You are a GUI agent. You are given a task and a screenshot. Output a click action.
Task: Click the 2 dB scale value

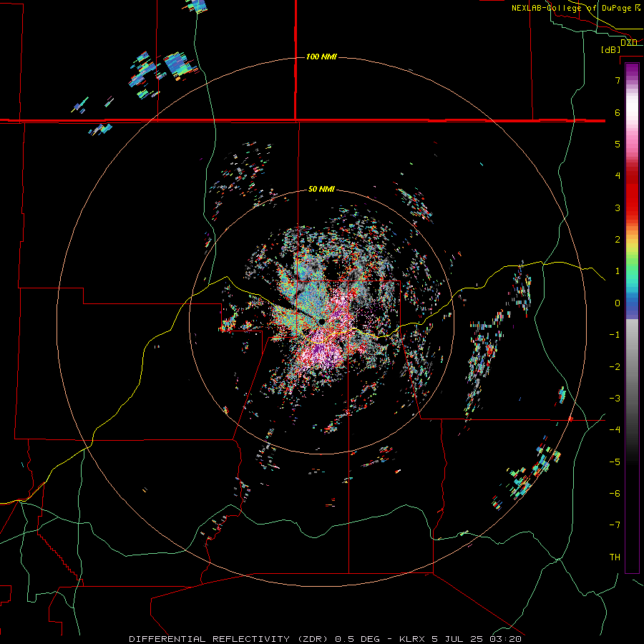pyautogui.click(x=618, y=240)
